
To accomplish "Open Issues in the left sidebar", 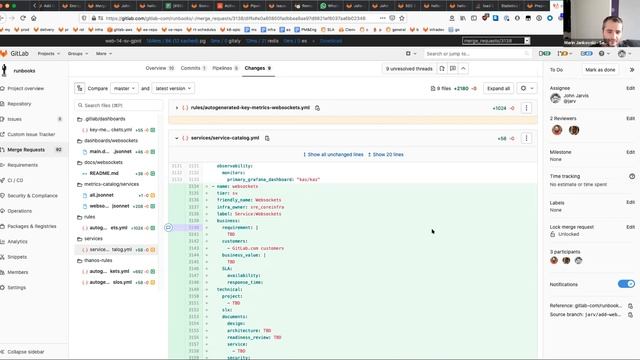I will [14, 119].
